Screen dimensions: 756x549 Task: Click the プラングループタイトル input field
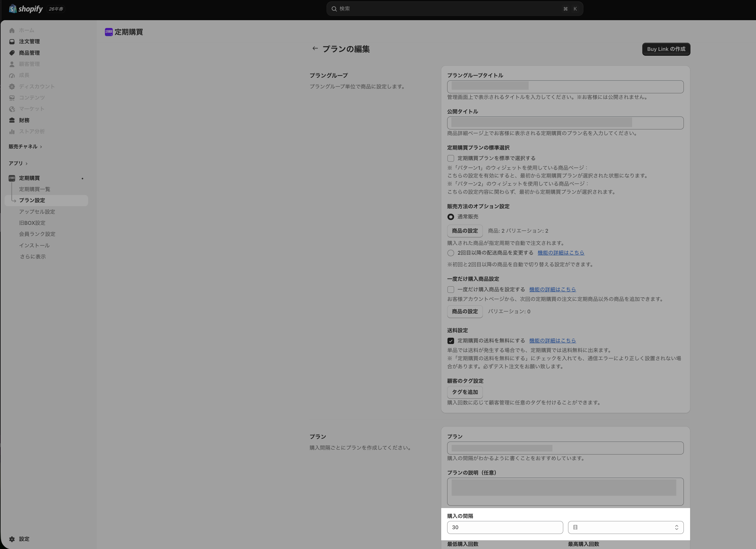tap(565, 87)
